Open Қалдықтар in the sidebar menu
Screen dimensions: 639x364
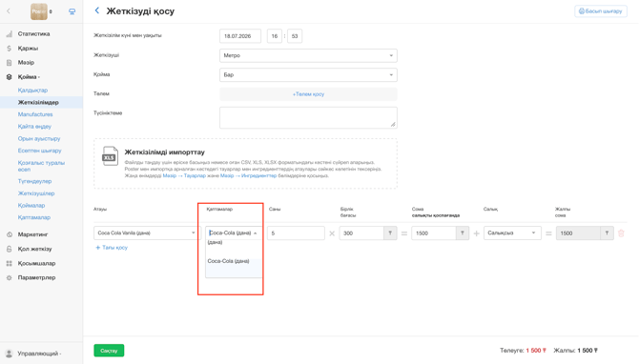click(32, 91)
